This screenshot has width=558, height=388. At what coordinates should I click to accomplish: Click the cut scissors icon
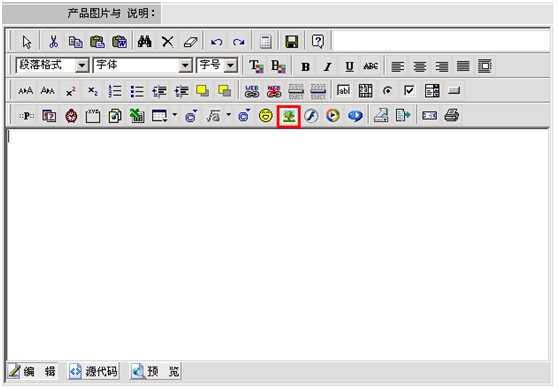pyautogui.click(x=53, y=42)
